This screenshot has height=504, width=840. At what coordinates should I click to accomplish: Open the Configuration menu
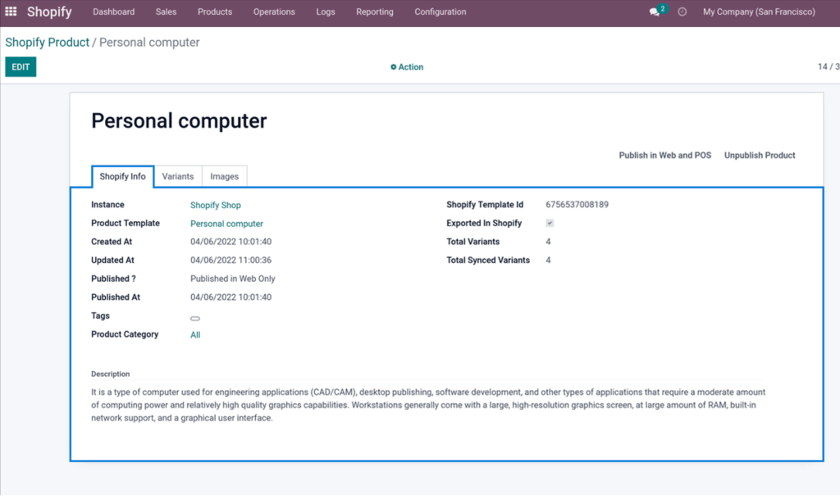tap(441, 11)
